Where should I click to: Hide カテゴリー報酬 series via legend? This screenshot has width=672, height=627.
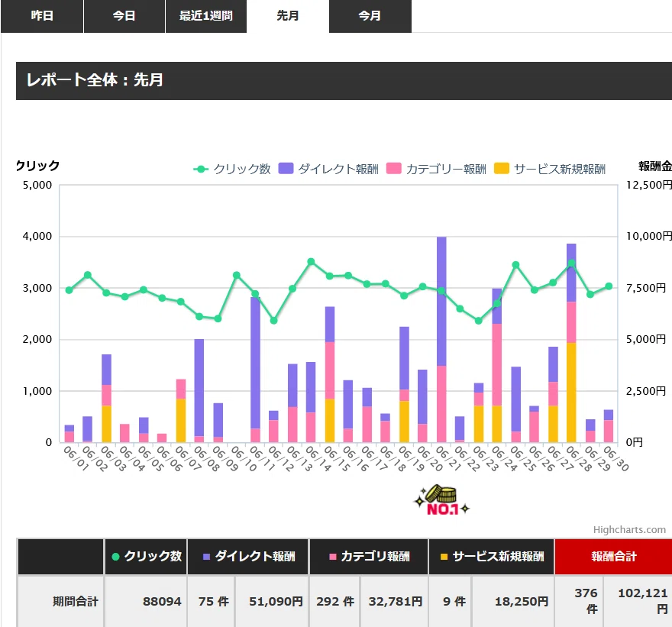[x=437, y=169]
